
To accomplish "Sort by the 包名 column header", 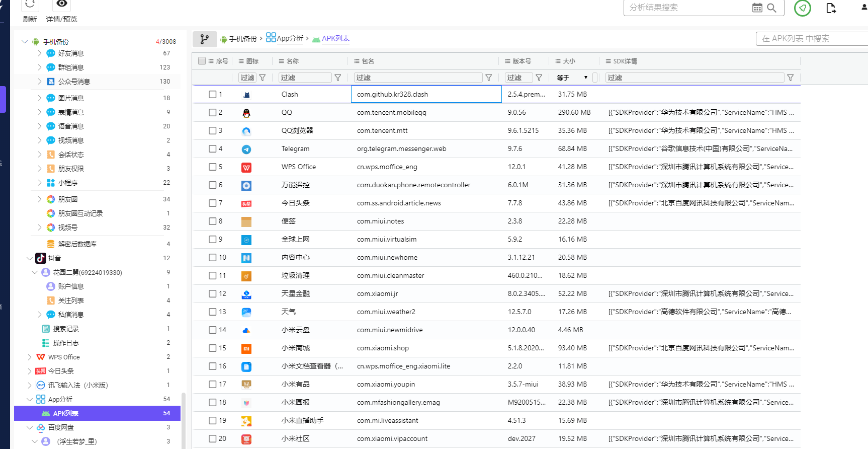I will pyautogui.click(x=368, y=61).
